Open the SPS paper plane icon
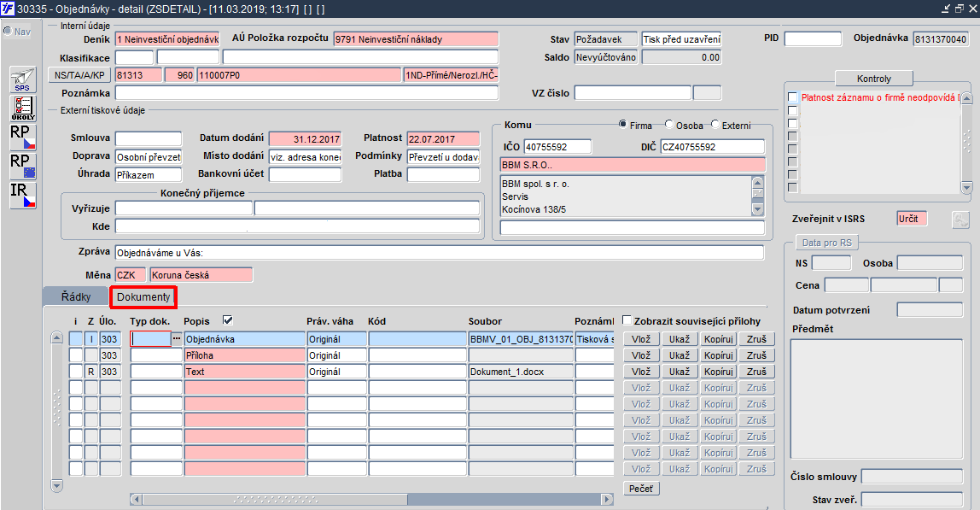The height and width of the screenshot is (510, 980). [x=22, y=80]
